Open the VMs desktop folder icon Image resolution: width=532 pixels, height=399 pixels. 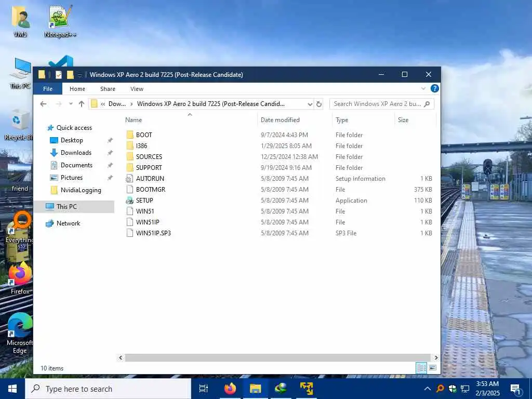tap(20, 21)
